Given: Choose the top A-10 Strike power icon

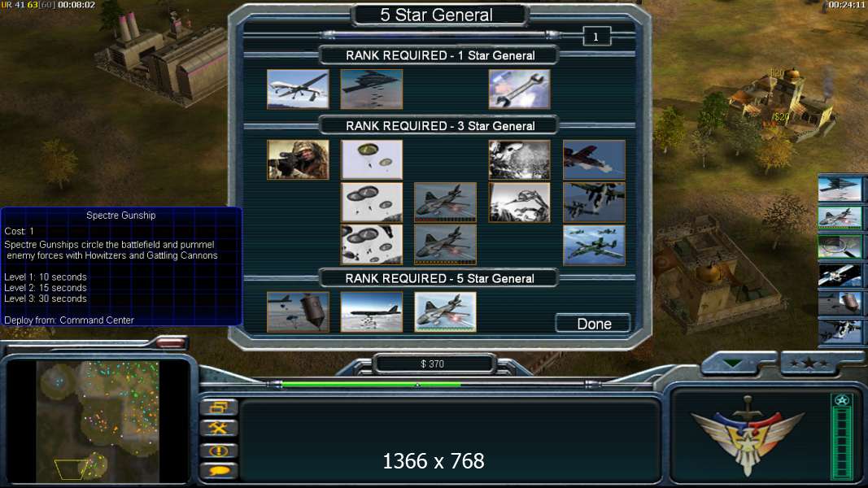Looking at the screenshot, I should pyautogui.click(x=594, y=159).
